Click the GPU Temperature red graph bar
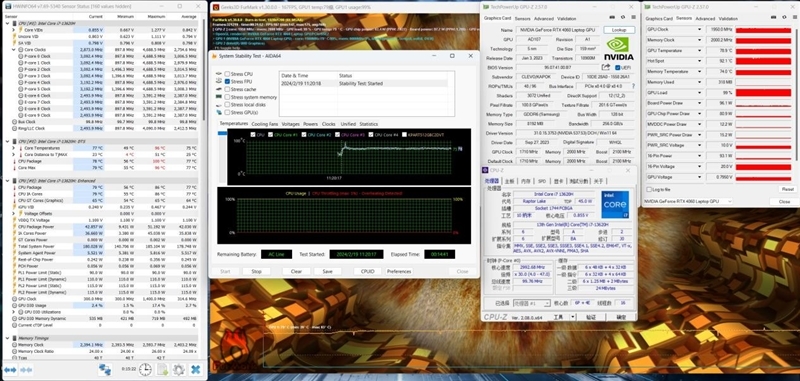 tap(763, 51)
